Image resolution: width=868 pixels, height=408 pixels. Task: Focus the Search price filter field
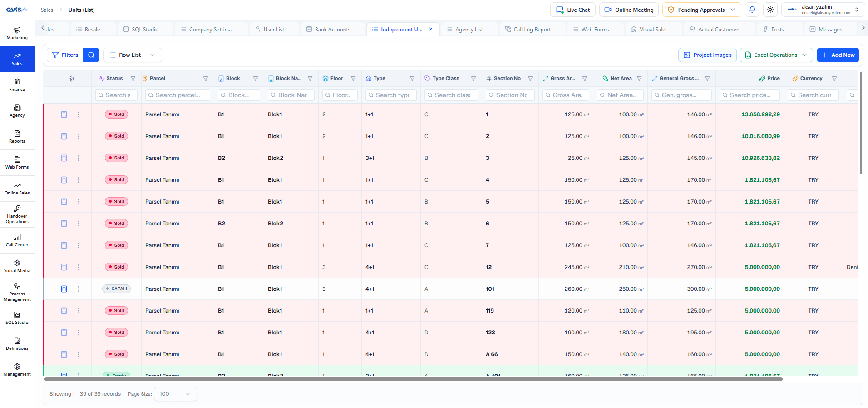(750, 95)
